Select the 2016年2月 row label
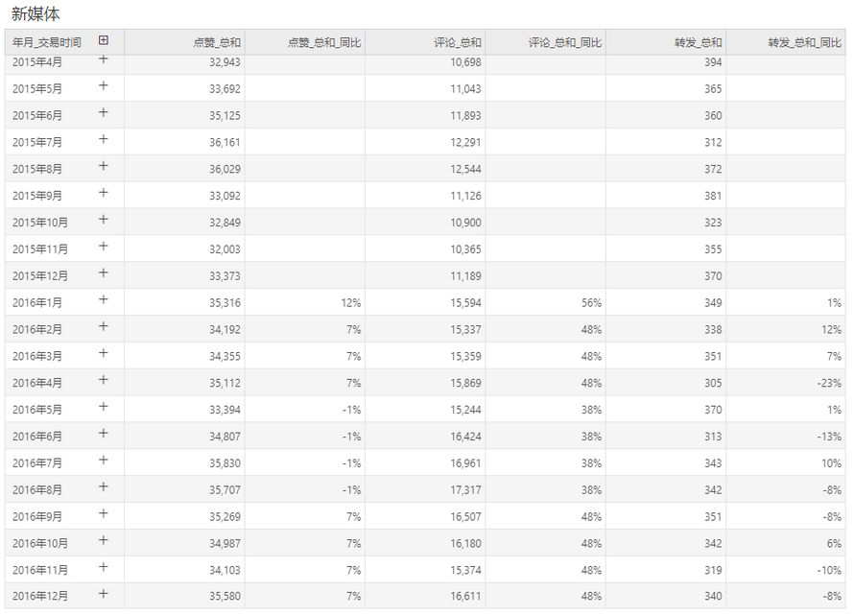The width and height of the screenshot is (854, 616). point(37,329)
